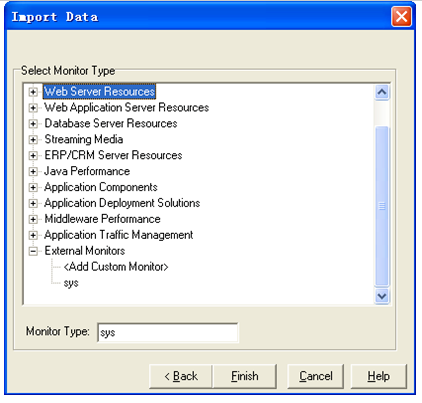Select Application Components tree item

click(101, 187)
